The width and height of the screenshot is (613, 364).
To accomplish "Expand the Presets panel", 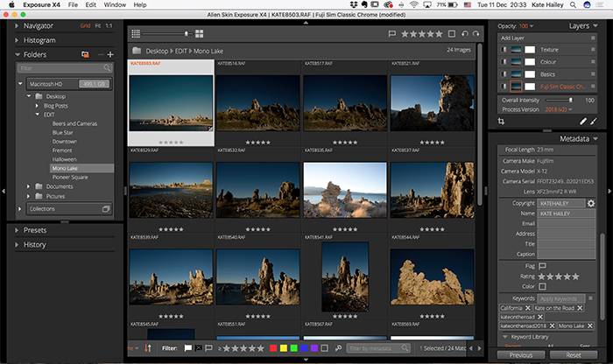I will coord(17,230).
